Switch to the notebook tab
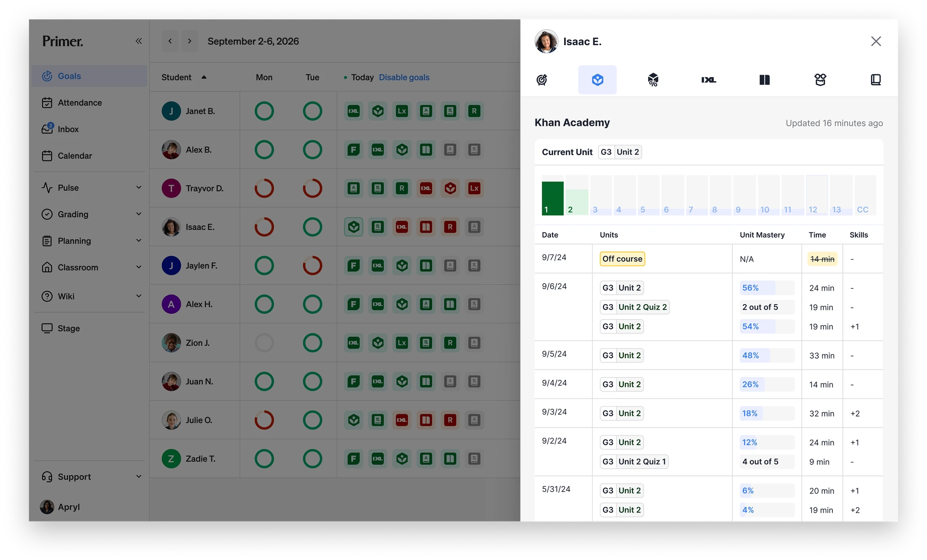The height and width of the screenshot is (560, 927). (x=876, y=80)
